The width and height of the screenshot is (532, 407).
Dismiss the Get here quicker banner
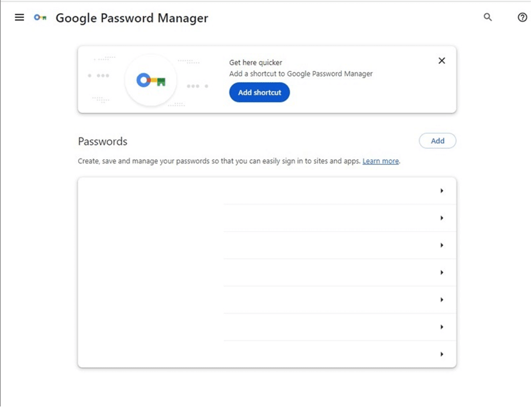(441, 60)
